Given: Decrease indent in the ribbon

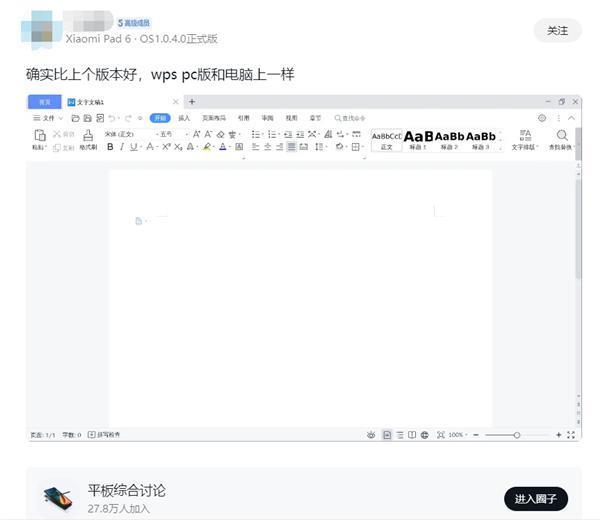Looking at the screenshot, I should (288, 134).
